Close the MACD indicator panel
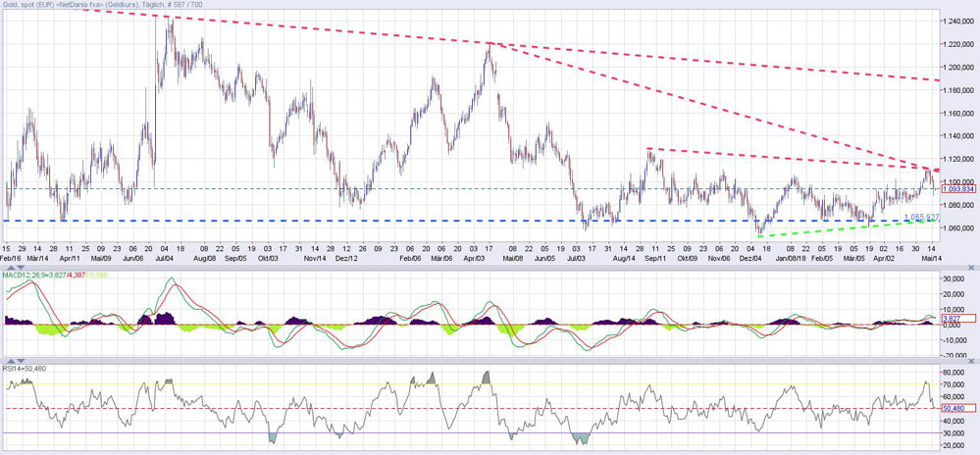 click(x=973, y=267)
